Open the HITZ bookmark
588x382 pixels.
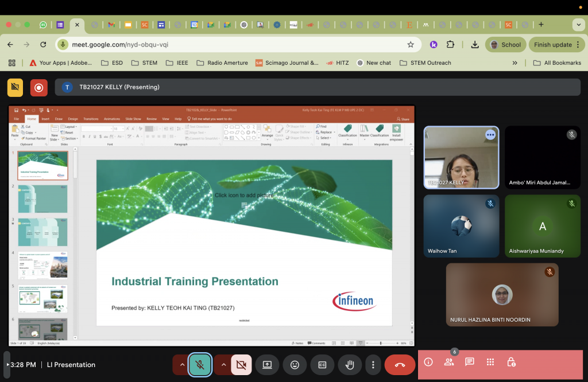[x=337, y=63]
